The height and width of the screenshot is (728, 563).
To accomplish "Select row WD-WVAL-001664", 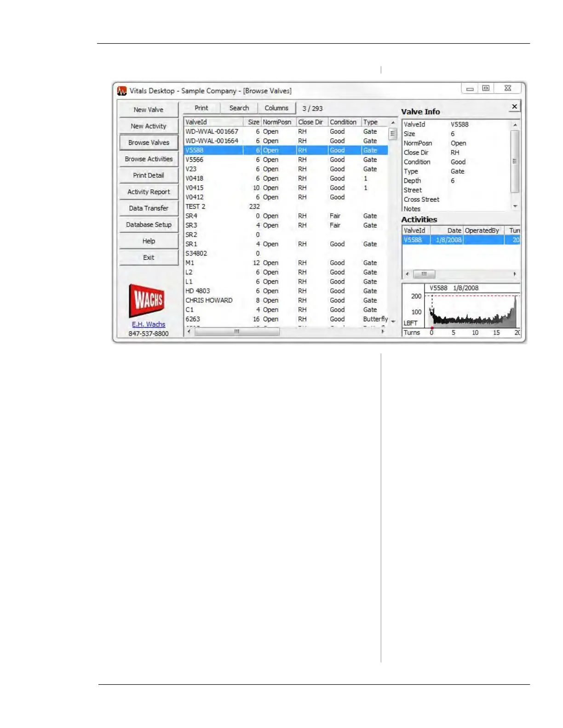I will 286,141.
